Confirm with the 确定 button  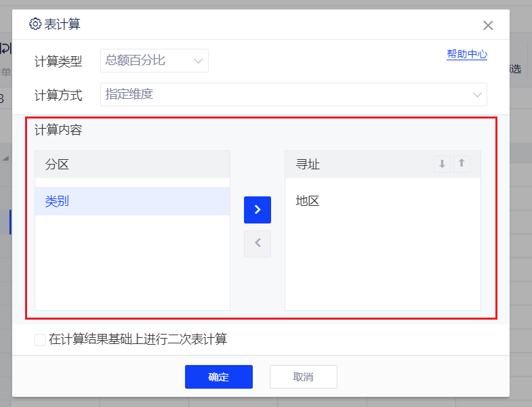click(x=218, y=377)
